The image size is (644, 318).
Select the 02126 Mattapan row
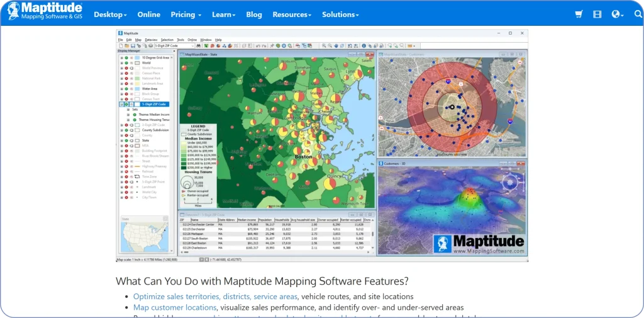click(276, 233)
